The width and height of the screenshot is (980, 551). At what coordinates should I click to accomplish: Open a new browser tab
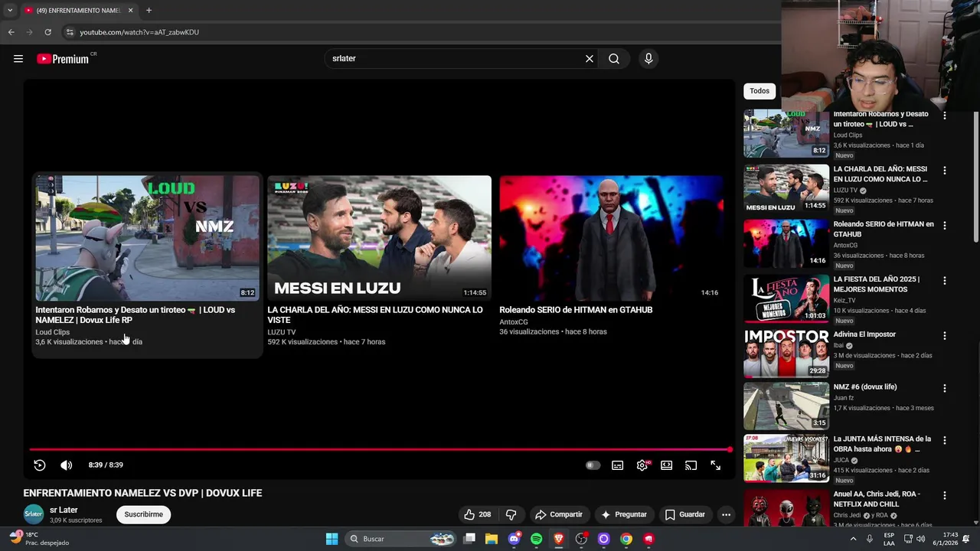coord(149,11)
